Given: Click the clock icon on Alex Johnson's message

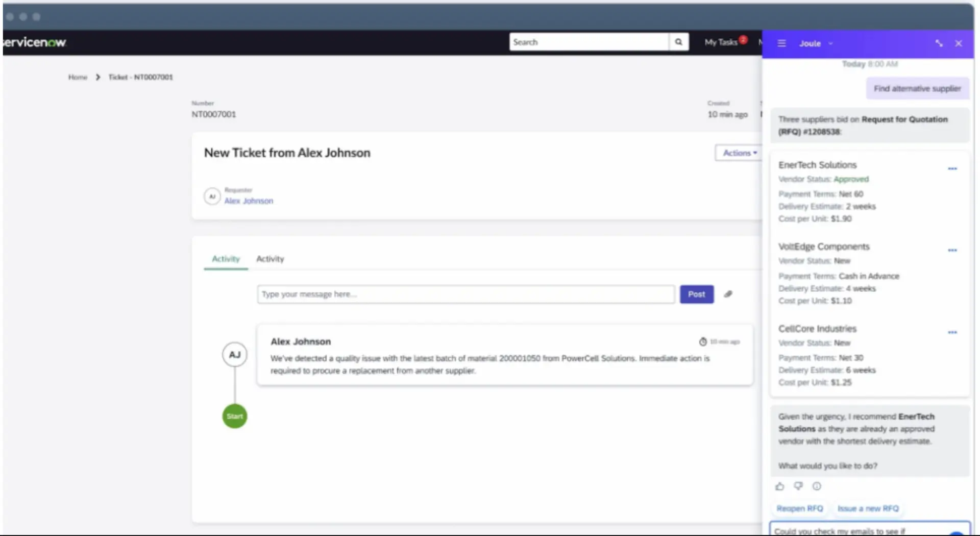Looking at the screenshot, I should (703, 342).
